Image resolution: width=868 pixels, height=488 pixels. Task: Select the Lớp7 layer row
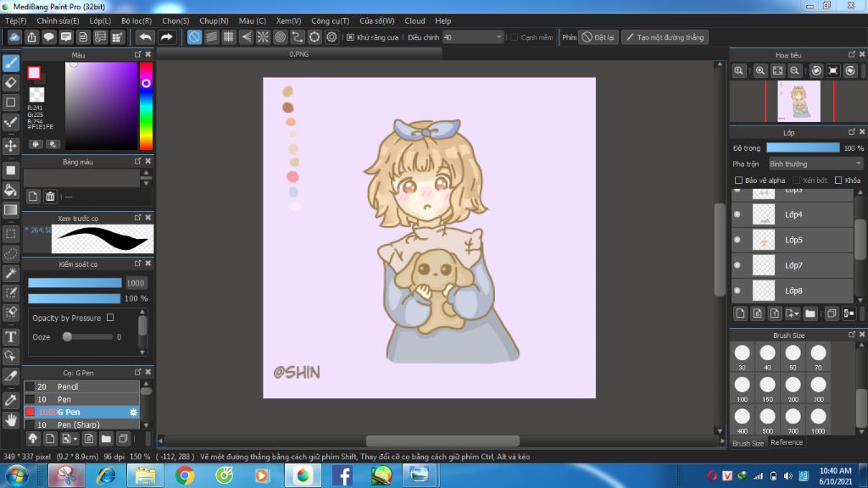[x=793, y=265]
